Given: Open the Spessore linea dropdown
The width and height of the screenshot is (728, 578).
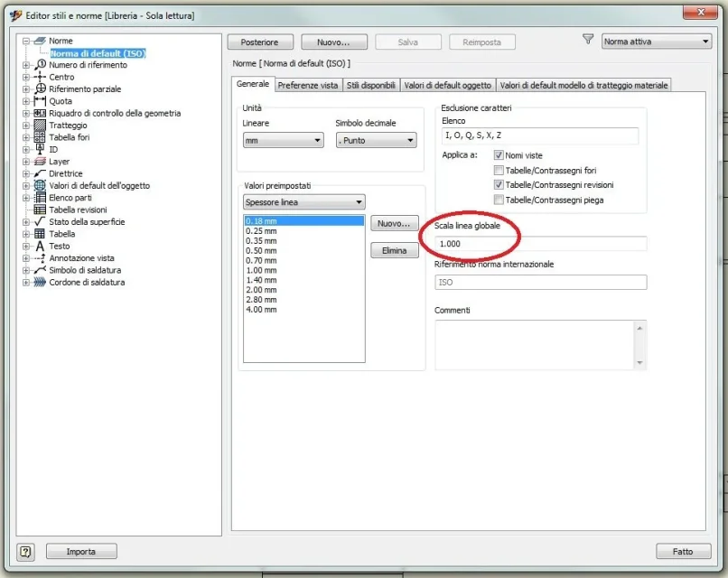Looking at the screenshot, I should coord(304,202).
